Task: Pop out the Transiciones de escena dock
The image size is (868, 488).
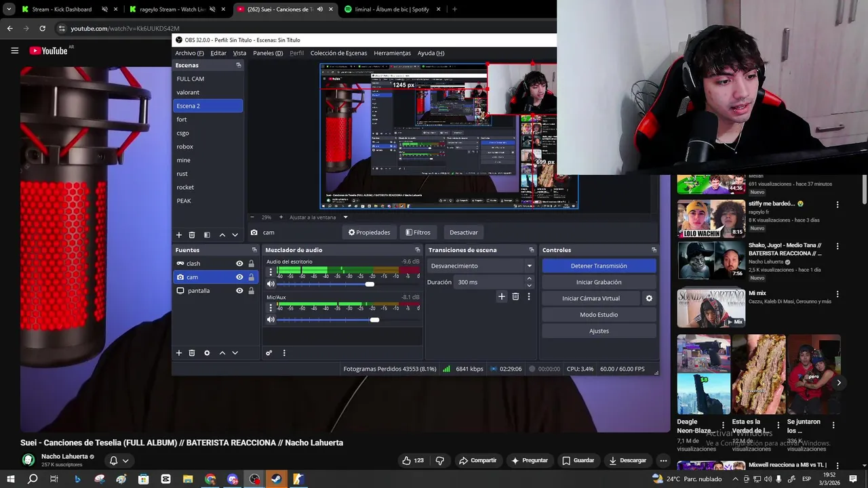Action: pos(532,250)
